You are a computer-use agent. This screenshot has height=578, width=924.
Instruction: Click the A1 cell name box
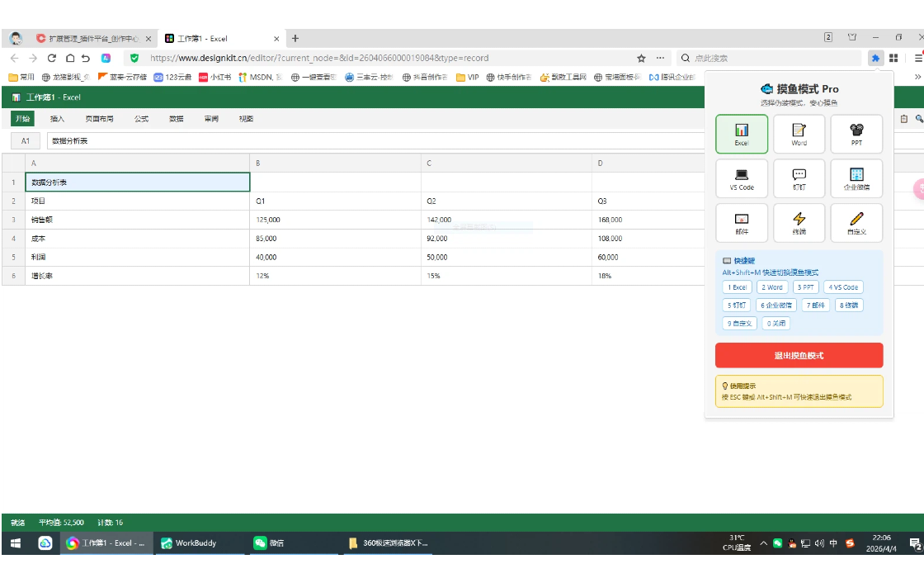[26, 141]
